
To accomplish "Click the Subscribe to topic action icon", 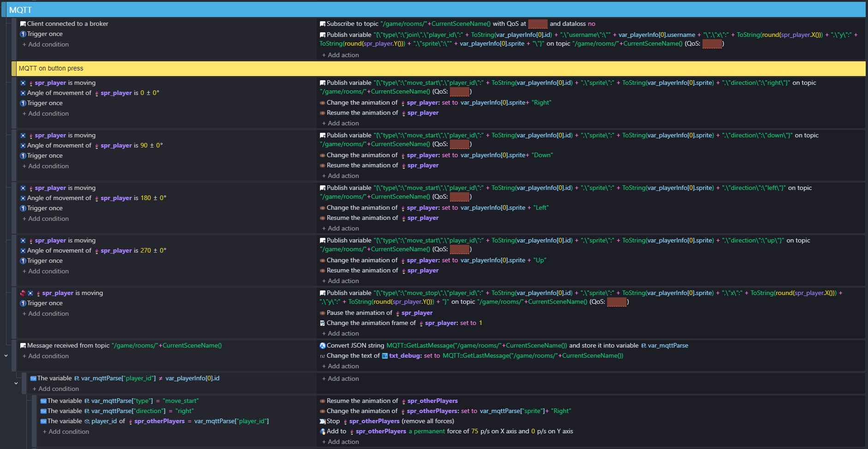I will point(323,24).
